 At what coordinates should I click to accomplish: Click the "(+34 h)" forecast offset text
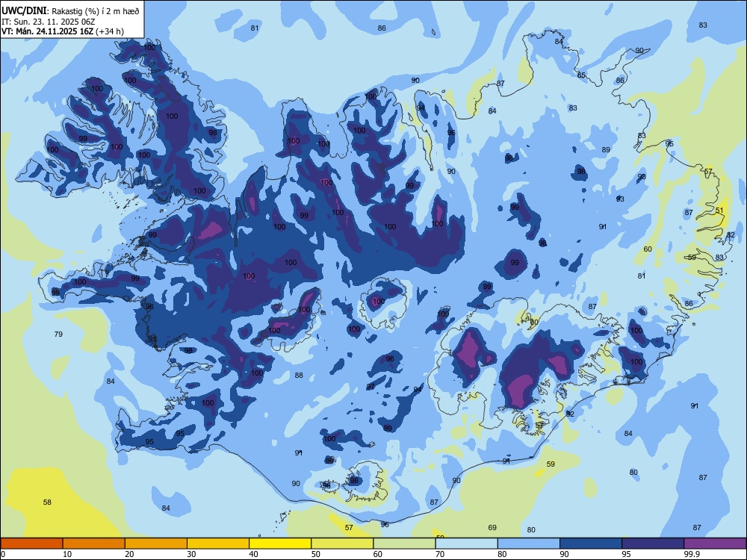[x=110, y=31]
